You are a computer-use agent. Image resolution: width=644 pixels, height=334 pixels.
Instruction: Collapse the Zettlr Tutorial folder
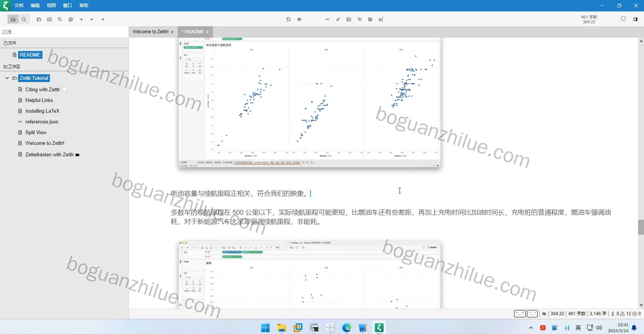[x=7, y=78]
